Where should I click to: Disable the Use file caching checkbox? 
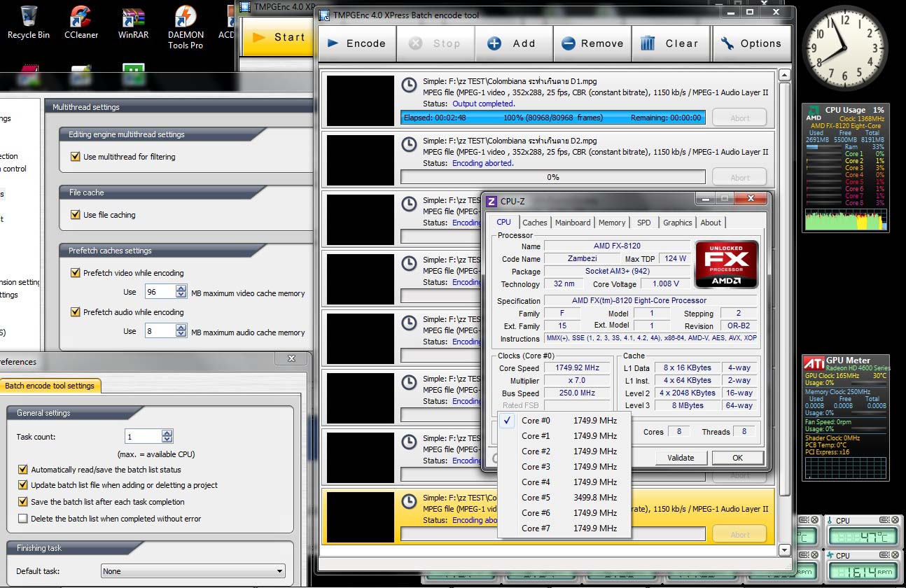(x=76, y=215)
